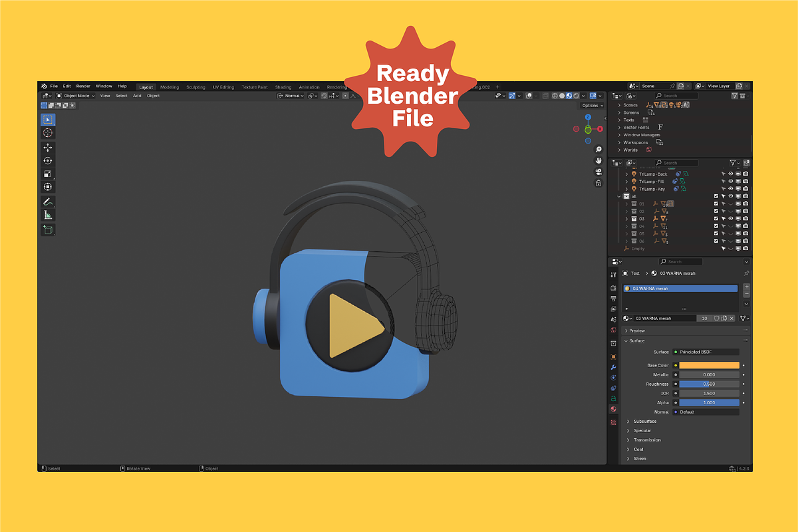The height and width of the screenshot is (532, 798).
Task: Pin the properties editor context
Action: tap(746, 273)
